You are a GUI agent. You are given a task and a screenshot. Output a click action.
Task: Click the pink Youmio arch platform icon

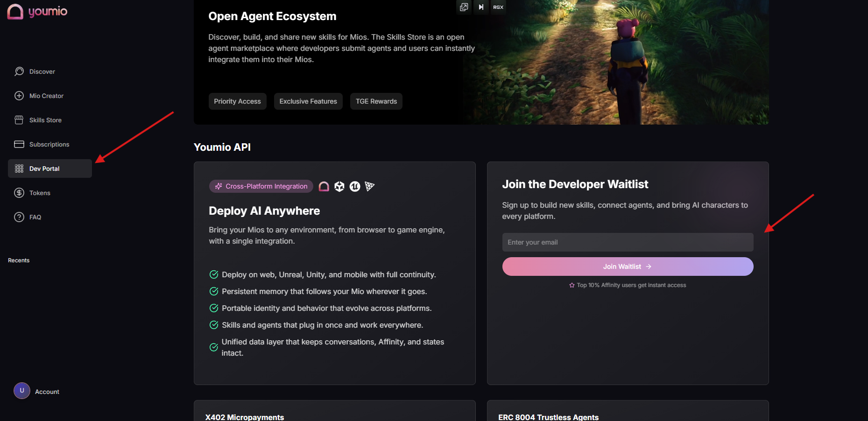(x=324, y=187)
